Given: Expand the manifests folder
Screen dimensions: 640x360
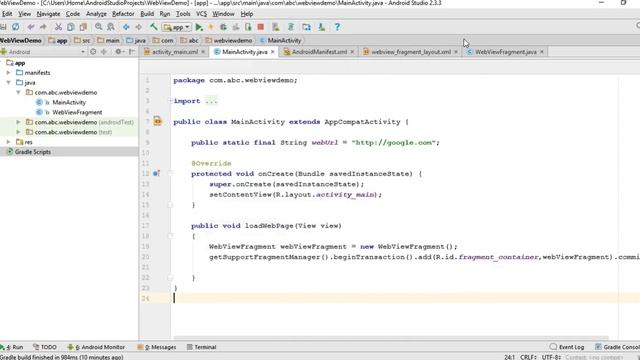Looking at the screenshot, I should (8, 73).
